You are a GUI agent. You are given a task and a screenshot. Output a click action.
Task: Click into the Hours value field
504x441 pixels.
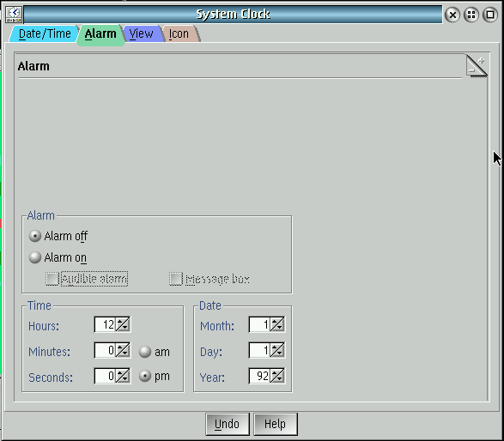pos(105,324)
